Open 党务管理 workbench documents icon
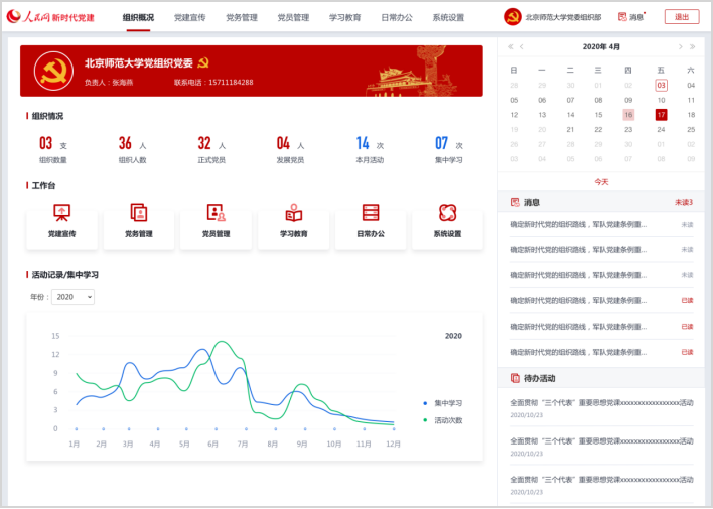Viewport: 713px width, 509px height. (139, 212)
